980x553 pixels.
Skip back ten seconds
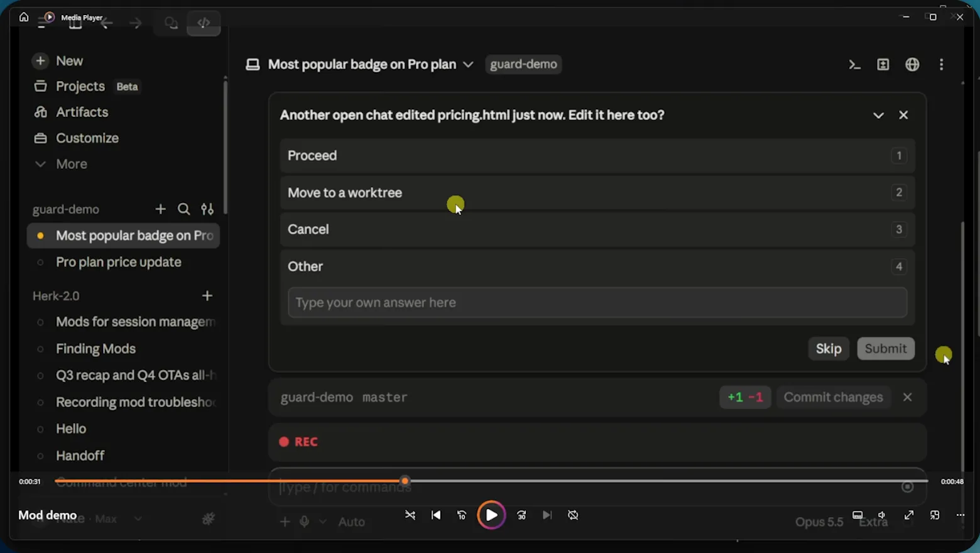(462, 515)
